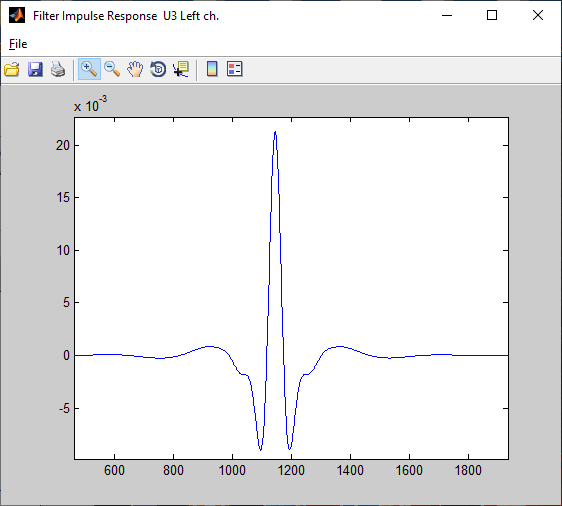Click the right negative trough of curve

[x=290, y=449]
